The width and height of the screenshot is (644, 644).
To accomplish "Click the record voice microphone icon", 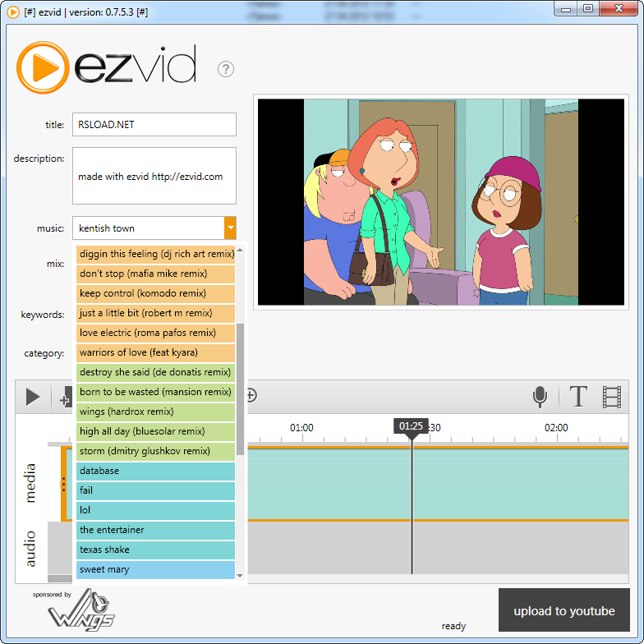I will click(x=540, y=397).
